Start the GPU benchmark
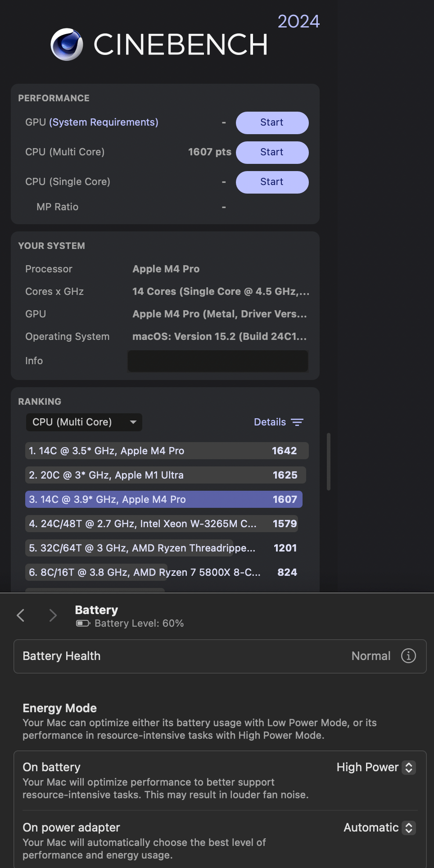Viewport: 434px width, 868px height. (272, 122)
